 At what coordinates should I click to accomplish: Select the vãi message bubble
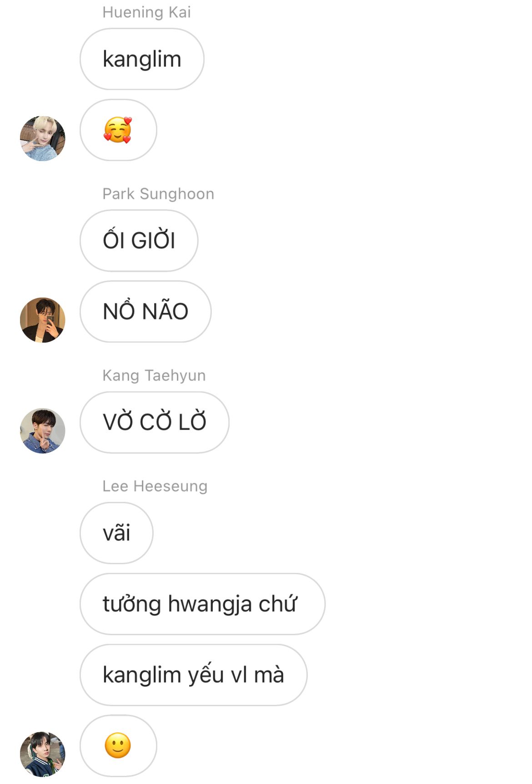pos(116,533)
